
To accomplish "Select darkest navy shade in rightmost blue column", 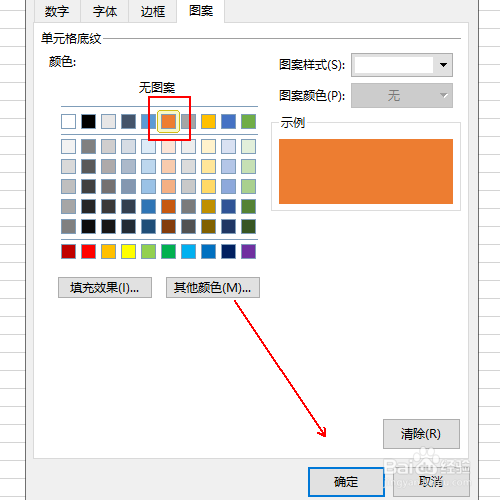I will (228, 226).
